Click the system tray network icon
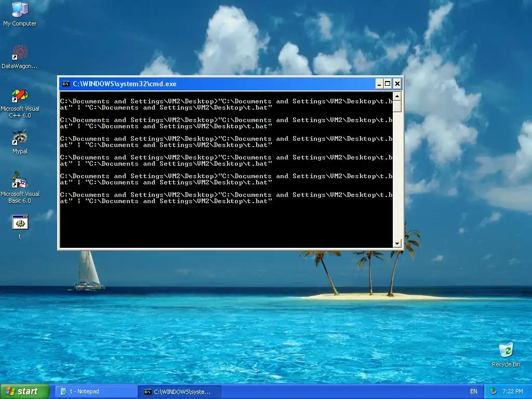This screenshot has width=532, height=399. 493,392
